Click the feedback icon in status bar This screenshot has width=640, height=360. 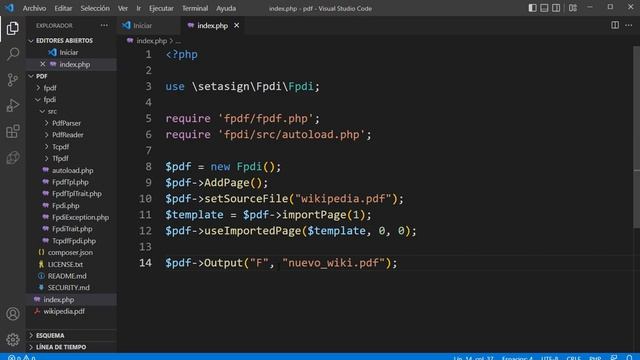(x=614, y=357)
